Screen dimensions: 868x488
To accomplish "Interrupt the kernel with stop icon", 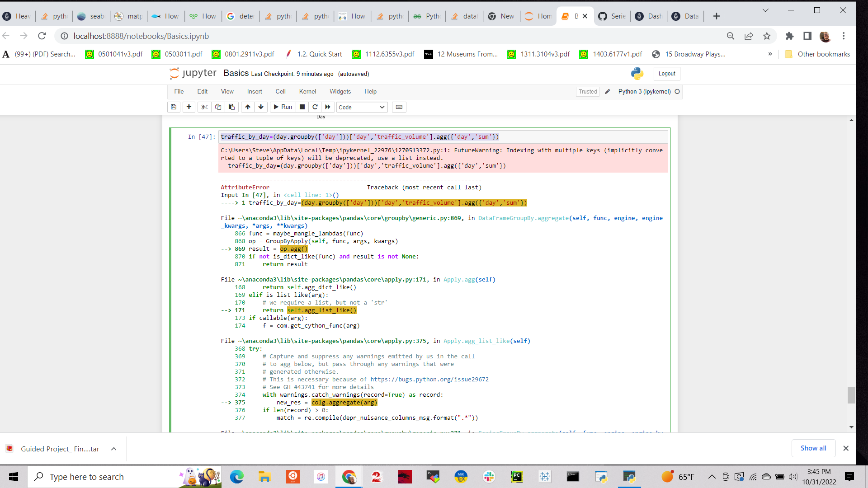I will point(302,107).
